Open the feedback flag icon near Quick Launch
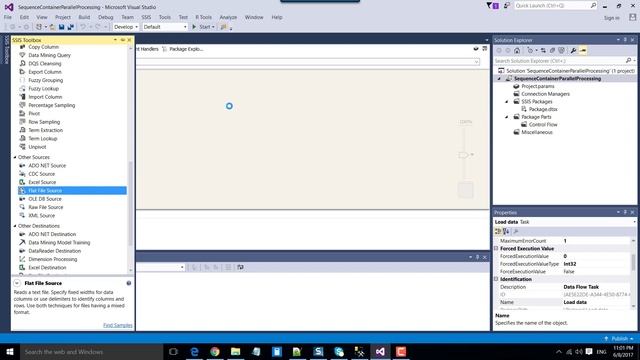 (x=507, y=5)
